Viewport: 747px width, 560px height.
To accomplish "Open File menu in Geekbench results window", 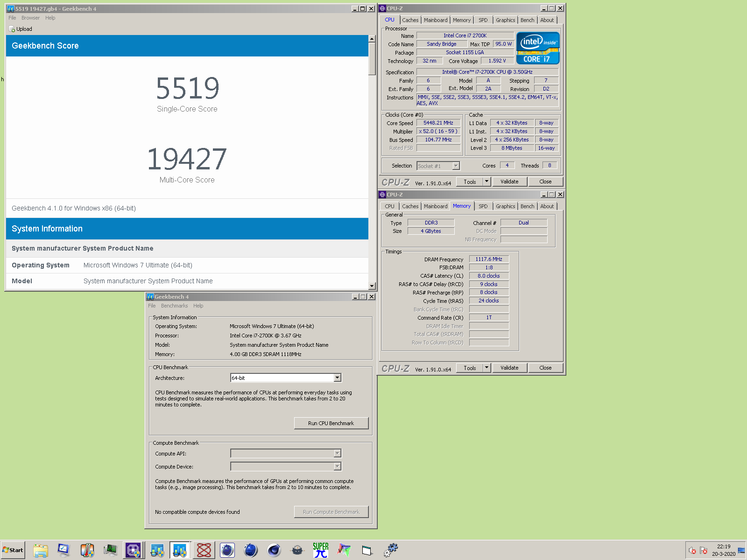I will pos(12,18).
